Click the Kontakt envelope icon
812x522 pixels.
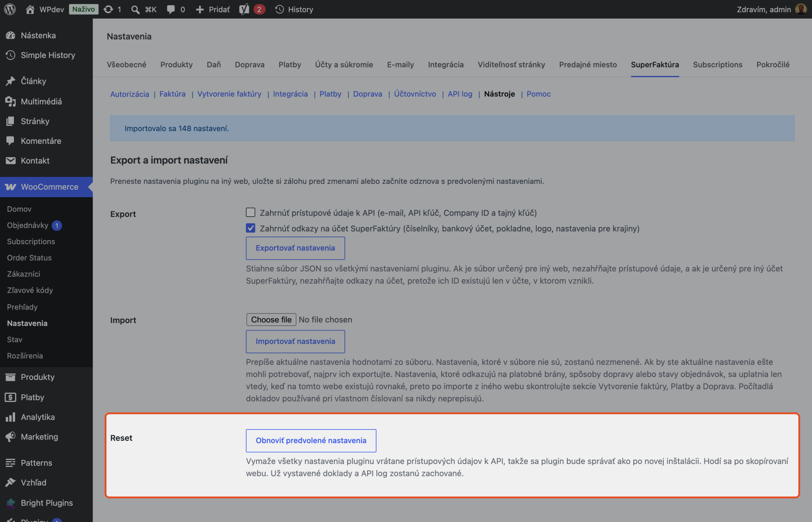[10, 160]
